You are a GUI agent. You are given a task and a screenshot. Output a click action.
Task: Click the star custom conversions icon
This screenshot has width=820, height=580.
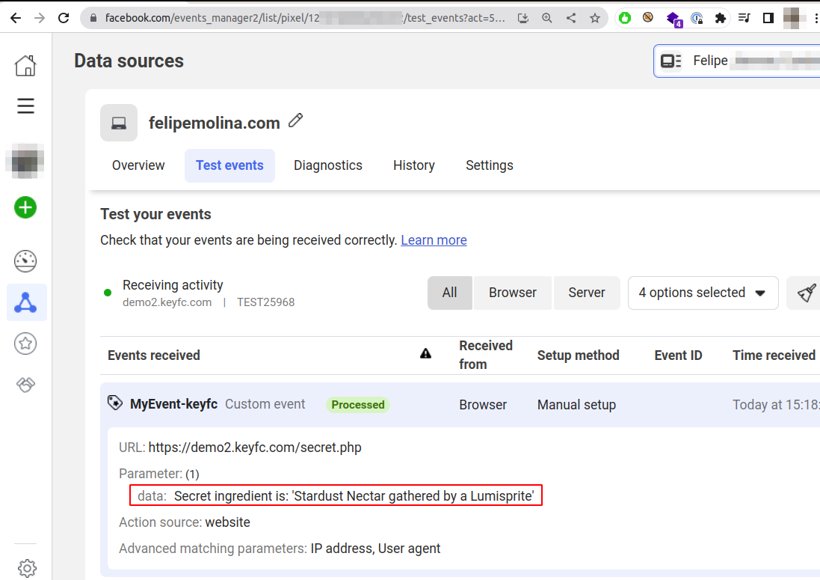click(26, 344)
